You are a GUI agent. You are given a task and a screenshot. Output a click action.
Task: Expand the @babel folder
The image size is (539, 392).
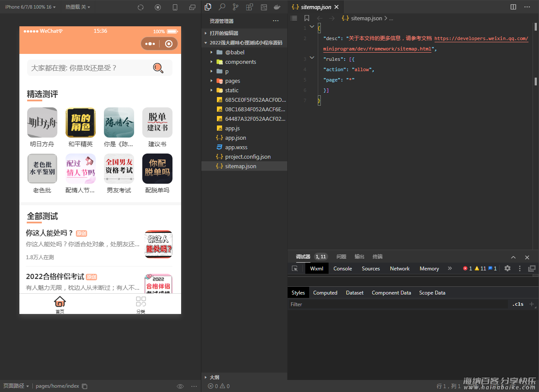[x=244, y=52]
